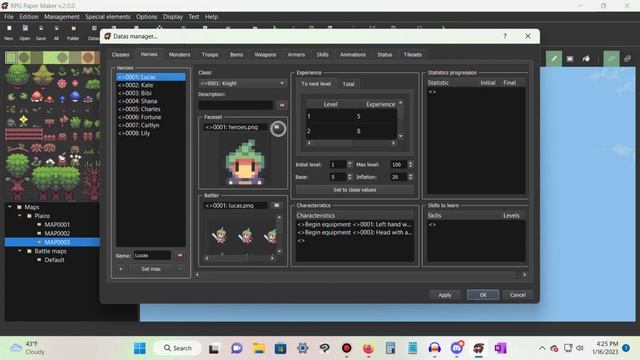Click the Set max button
Screen dimensions: 640x360
coord(151,269)
